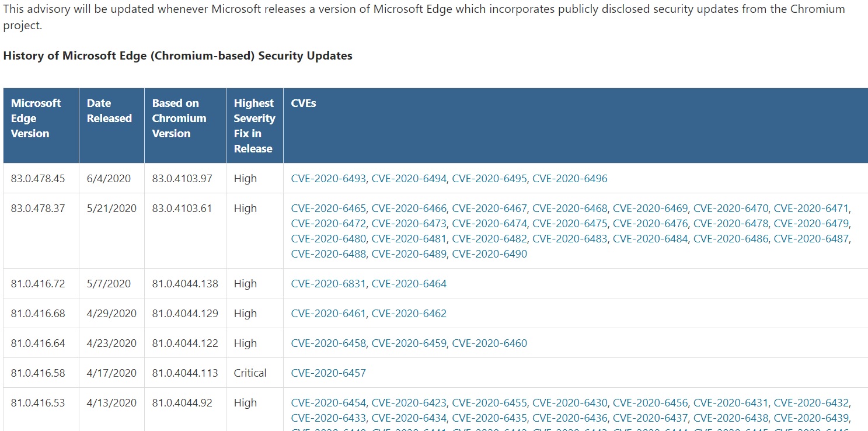The image size is (868, 431).
Task: Open the CVE-2020-6494 link
Action: click(x=409, y=179)
